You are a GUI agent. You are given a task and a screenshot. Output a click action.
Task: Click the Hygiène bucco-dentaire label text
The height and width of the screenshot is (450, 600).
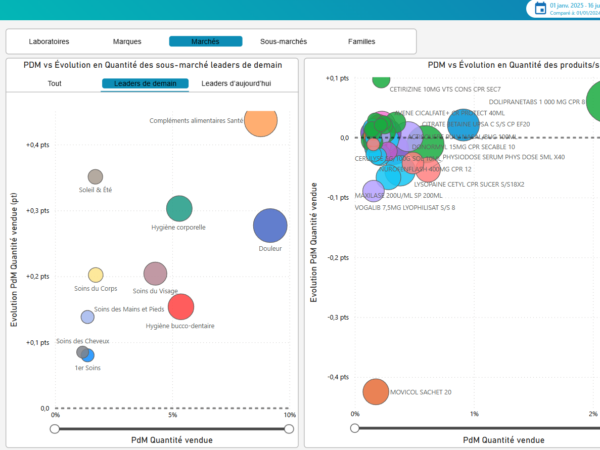click(x=180, y=326)
